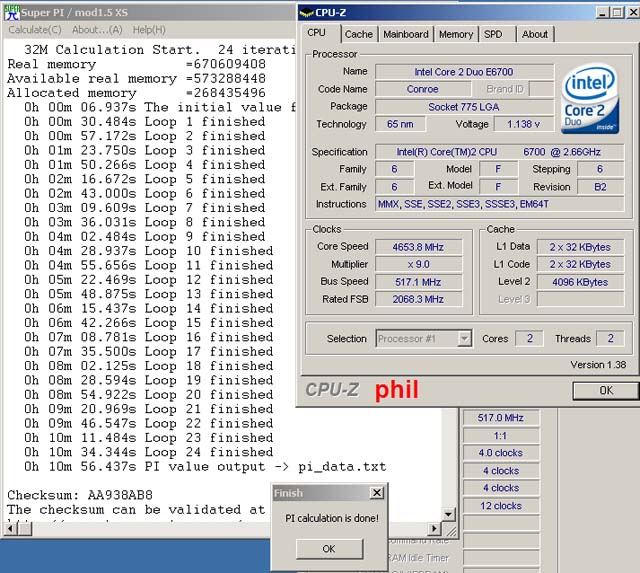Click the Super PI title bar icon
This screenshot has width=640, height=573.
coord(11,12)
